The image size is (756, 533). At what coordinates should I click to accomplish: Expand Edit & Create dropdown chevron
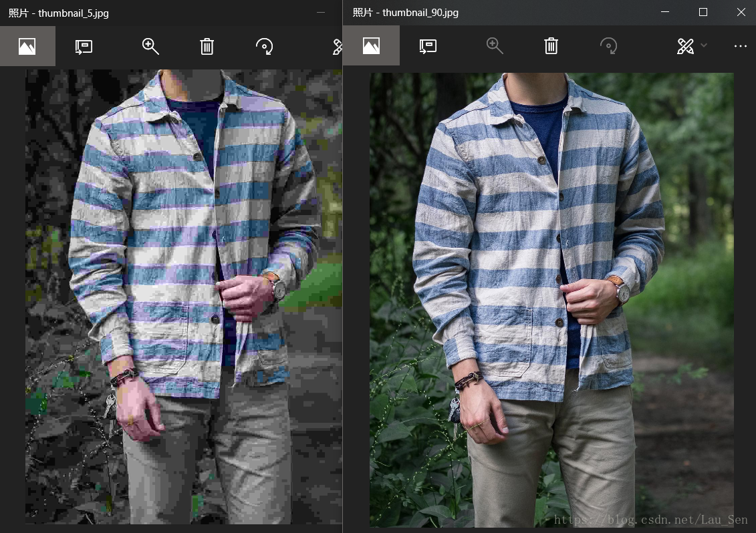[704, 45]
